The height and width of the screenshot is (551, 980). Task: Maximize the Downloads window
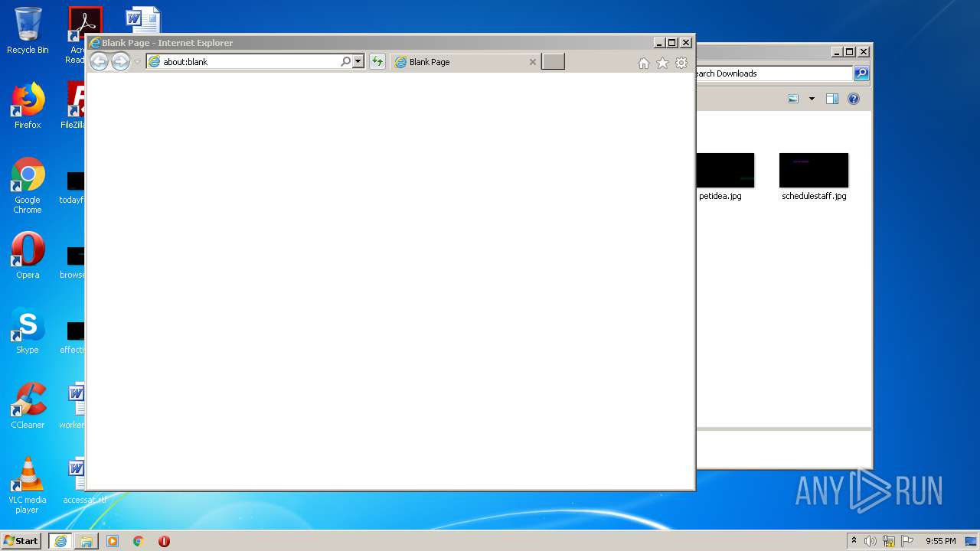tap(849, 52)
